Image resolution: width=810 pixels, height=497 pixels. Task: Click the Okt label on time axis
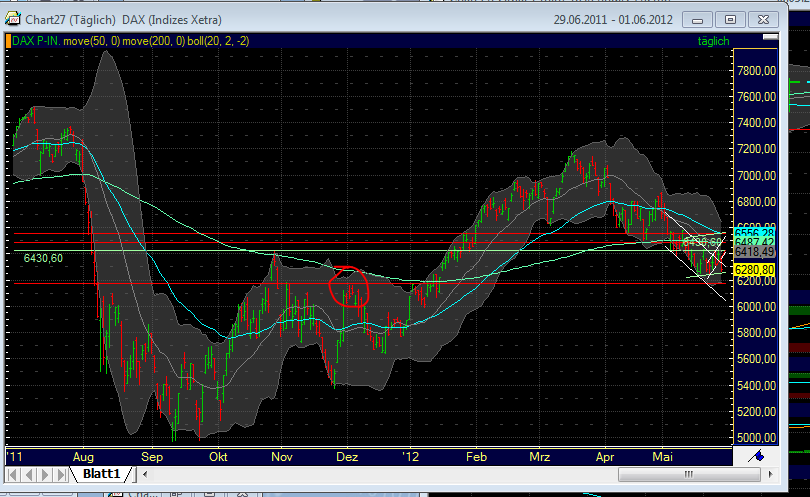[x=218, y=457]
